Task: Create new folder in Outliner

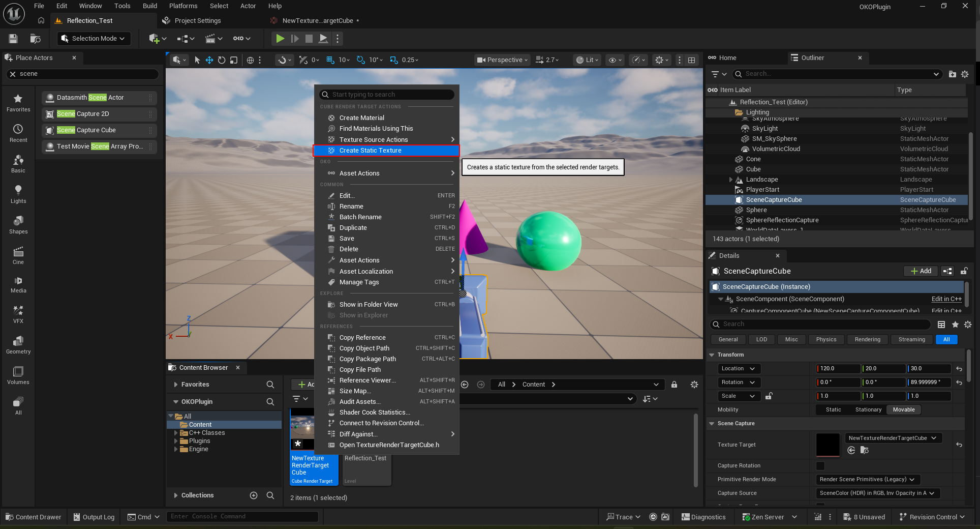Action: tap(953, 74)
